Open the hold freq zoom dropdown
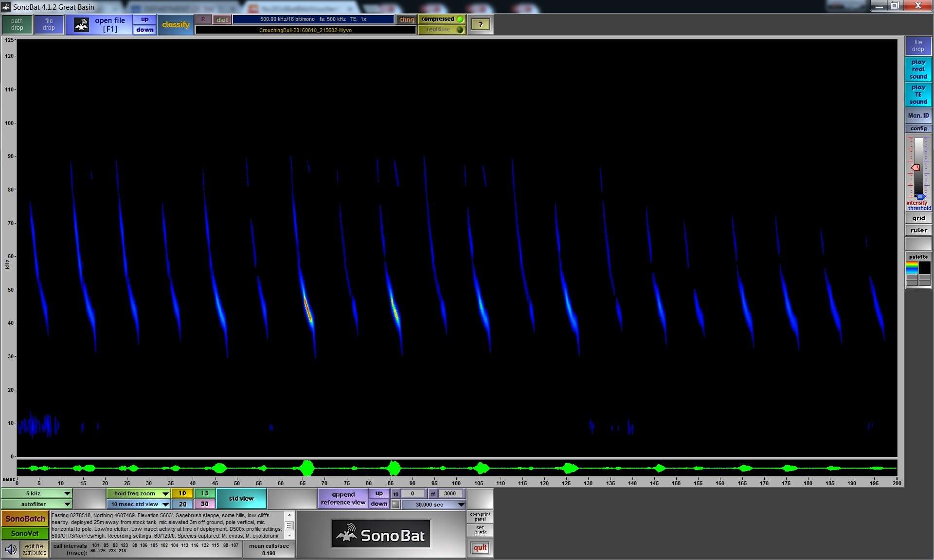The width and height of the screenshot is (934, 560). pos(138,493)
